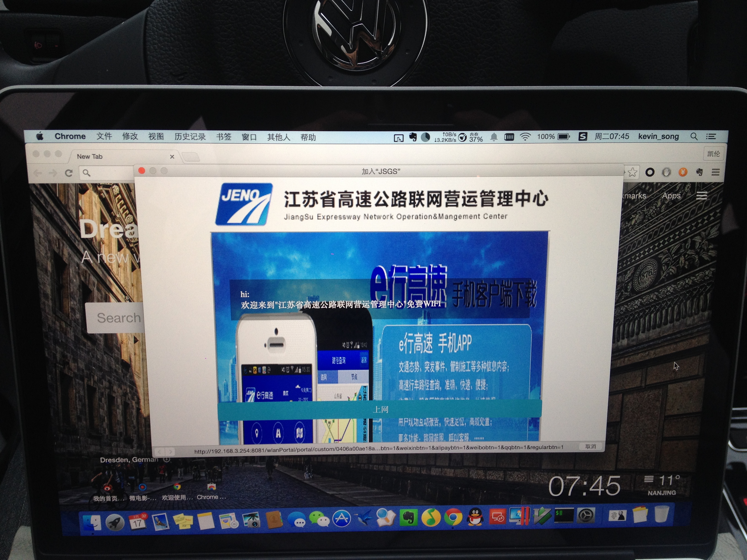
Task: Click the teal 上网 connect button
Action: click(x=380, y=409)
